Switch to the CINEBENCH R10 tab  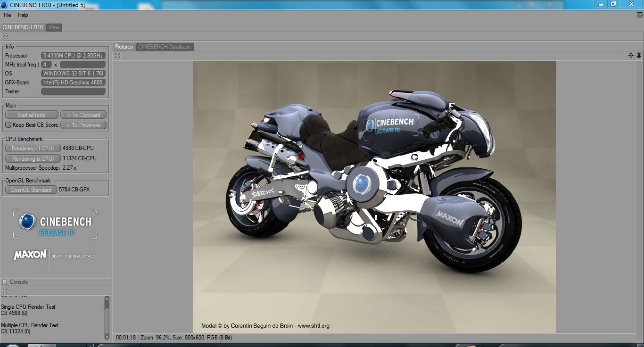click(23, 27)
